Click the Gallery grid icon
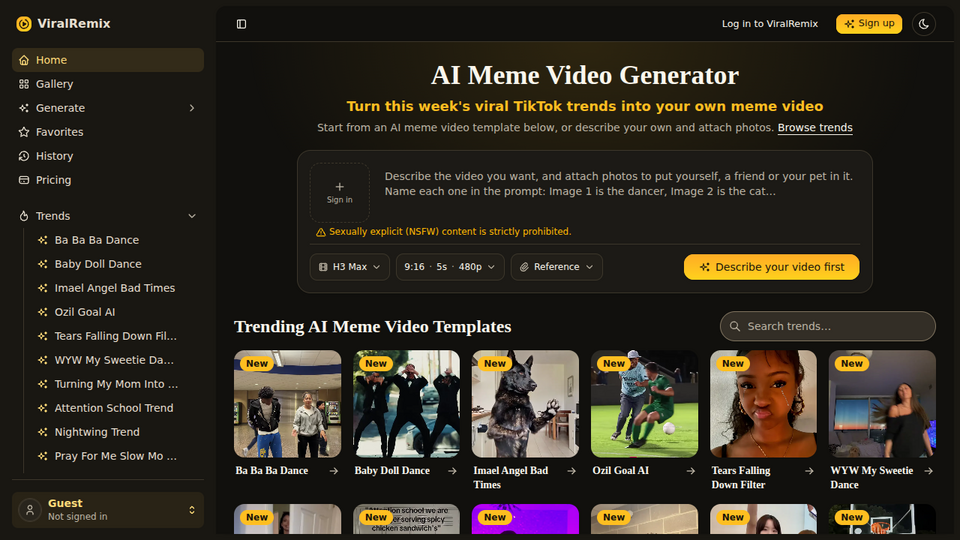Image resolution: width=960 pixels, height=540 pixels. (24, 84)
